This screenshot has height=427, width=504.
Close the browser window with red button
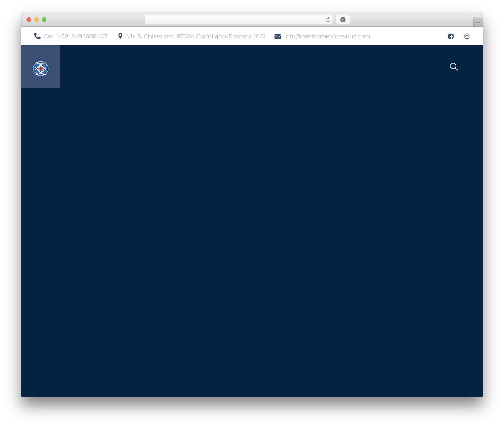29,20
